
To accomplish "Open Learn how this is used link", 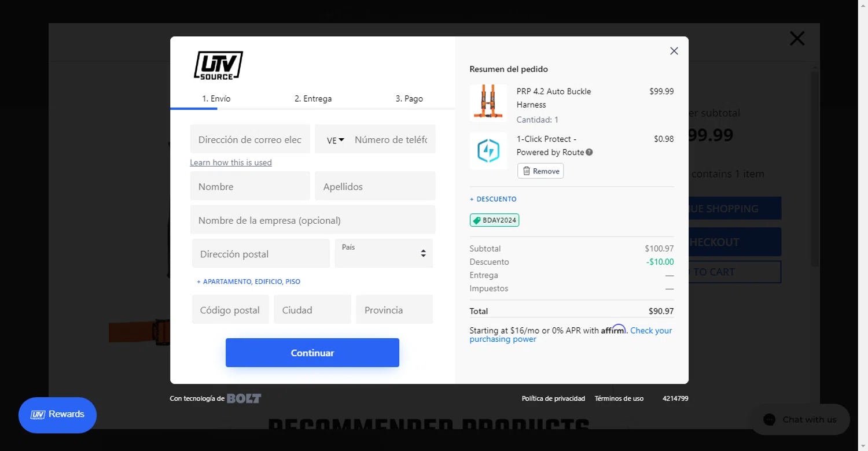I will (x=231, y=162).
